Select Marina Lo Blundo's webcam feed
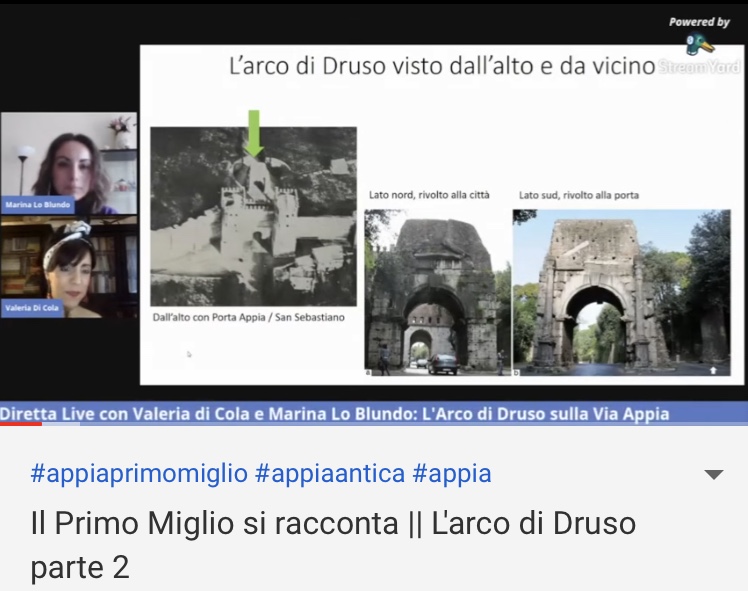Viewport: 748px width, 591px height. 68,163
